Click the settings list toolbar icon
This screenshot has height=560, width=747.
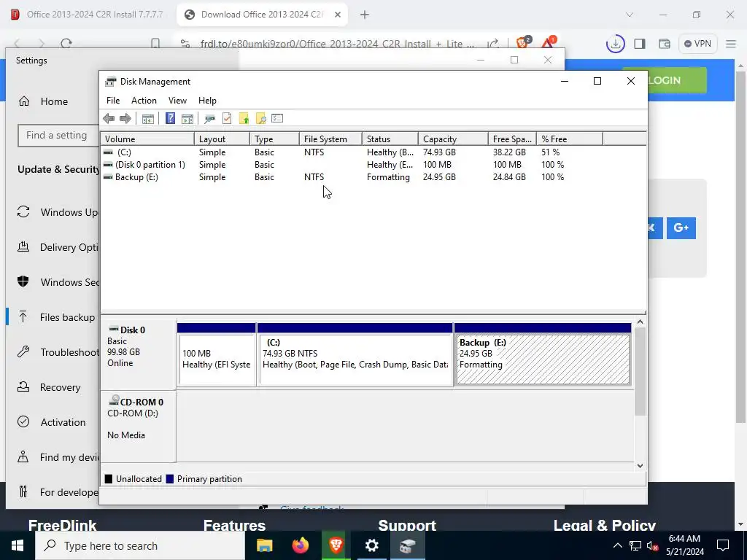click(x=277, y=119)
